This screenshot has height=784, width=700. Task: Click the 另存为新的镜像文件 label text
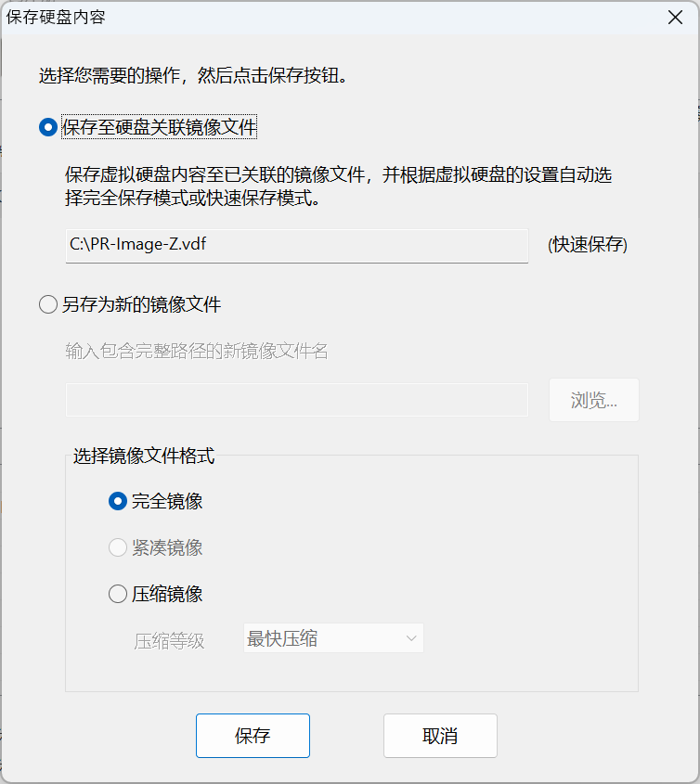pyautogui.click(x=142, y=304)
